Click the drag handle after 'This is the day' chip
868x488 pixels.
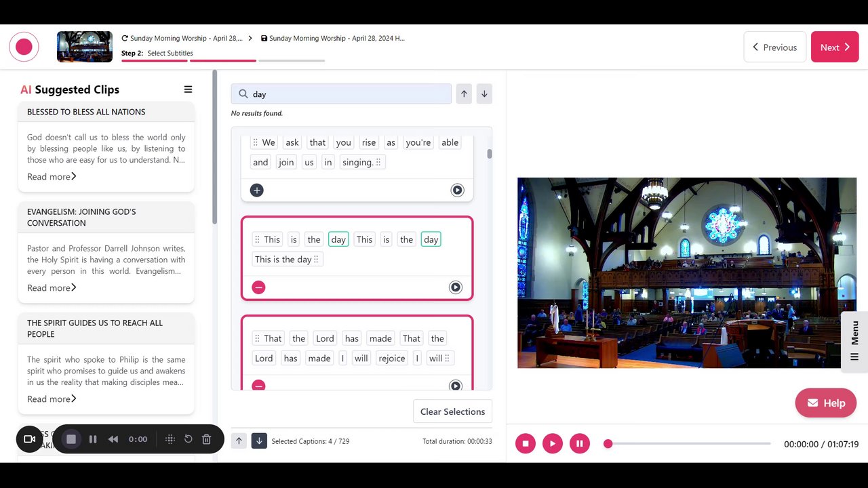tap(316, 260)
